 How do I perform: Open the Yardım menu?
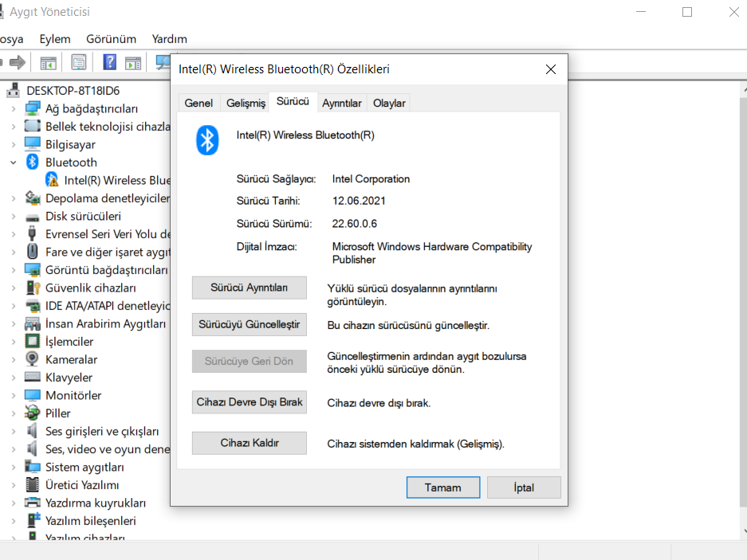[x=169, y=39]
